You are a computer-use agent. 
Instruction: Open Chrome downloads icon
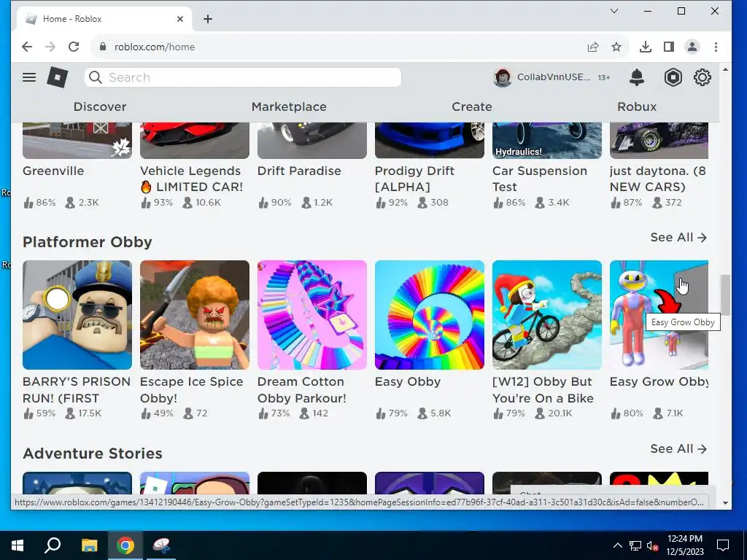[645, 47]
